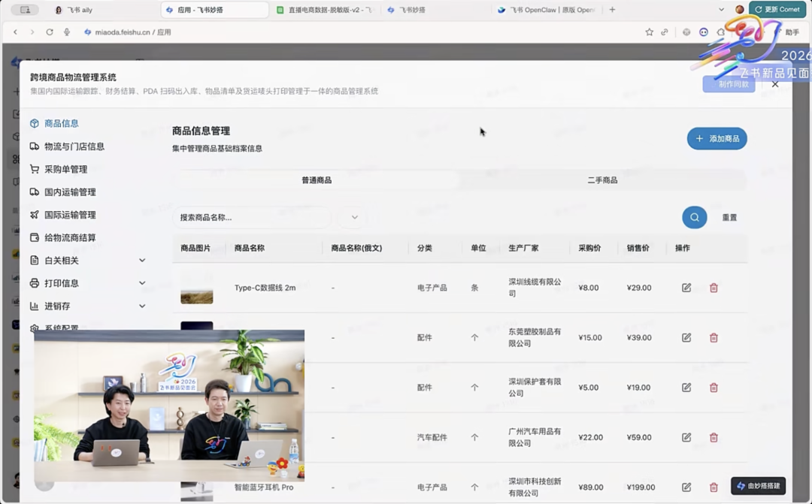Edit the 智能蓝牙耳机 Pro product
This screenshot has width=812, height=504.
pyautogui.click(x=686, y=487)
